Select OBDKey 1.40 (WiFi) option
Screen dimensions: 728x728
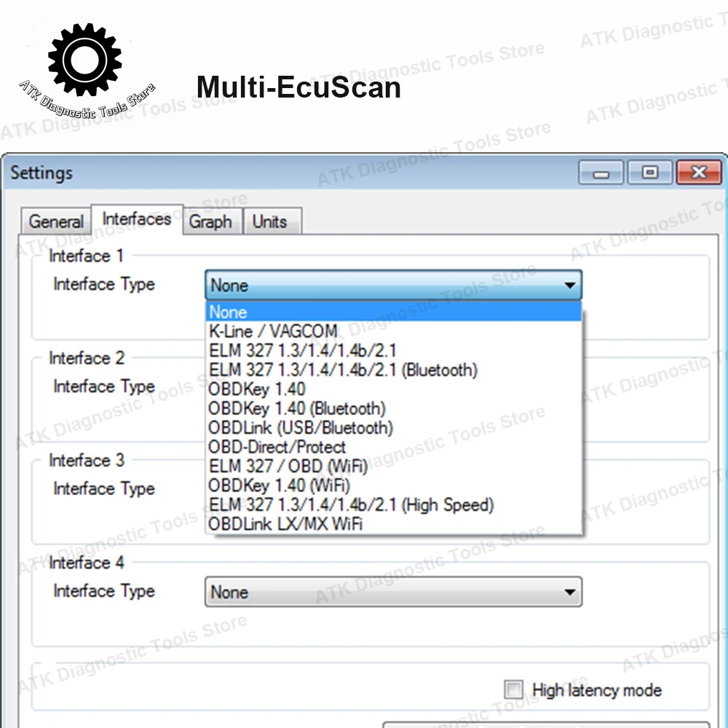393,486
